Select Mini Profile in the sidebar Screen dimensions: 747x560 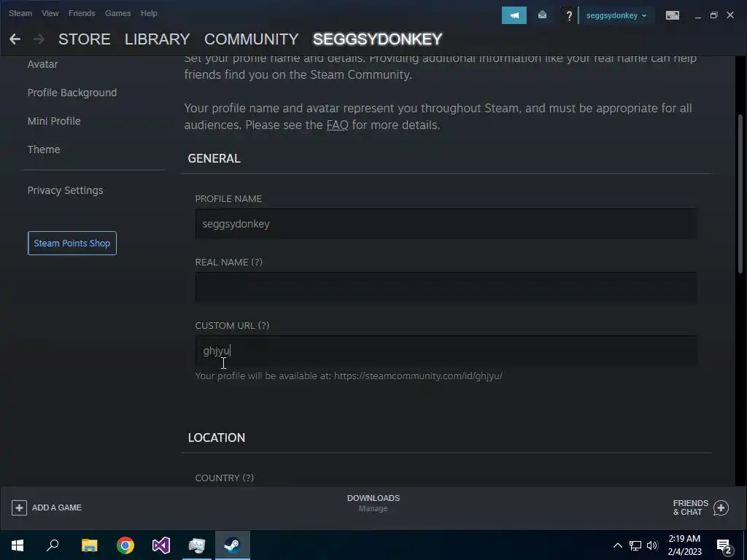pos(54,121)
